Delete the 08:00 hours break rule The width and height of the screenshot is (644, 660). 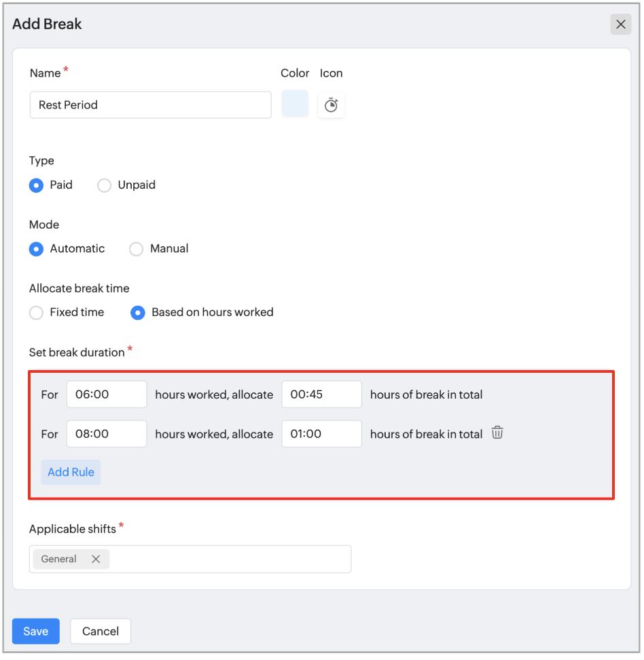(497, 433)
